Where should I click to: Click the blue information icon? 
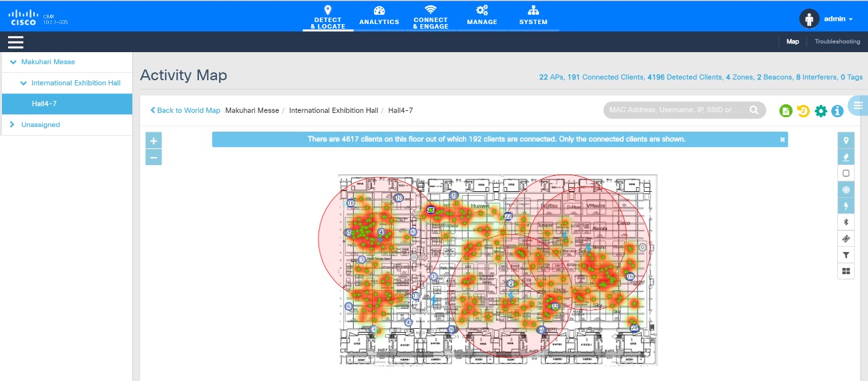coord(837,111)
